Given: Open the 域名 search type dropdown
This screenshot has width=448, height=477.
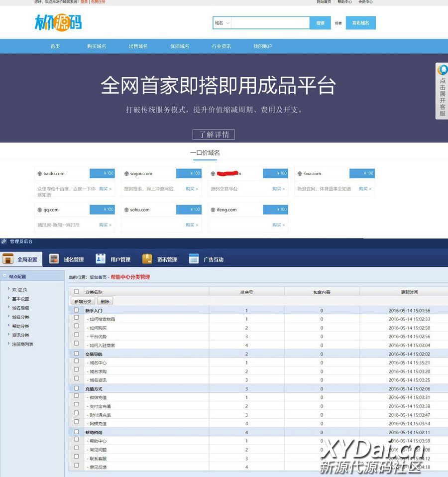Looking at the screenshot, I should [x=222, y=23].
